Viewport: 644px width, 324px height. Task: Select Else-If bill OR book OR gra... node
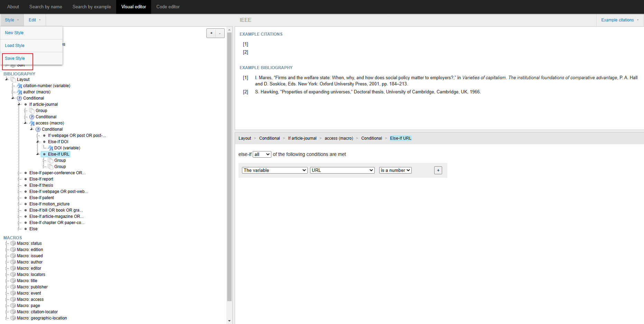click(x=56, y=210)
